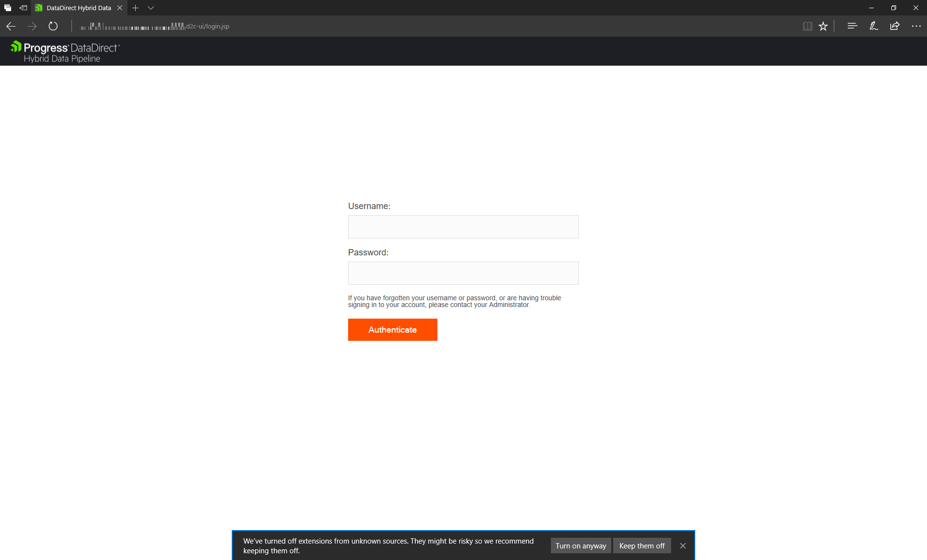Show tab previews chevron

151,8
